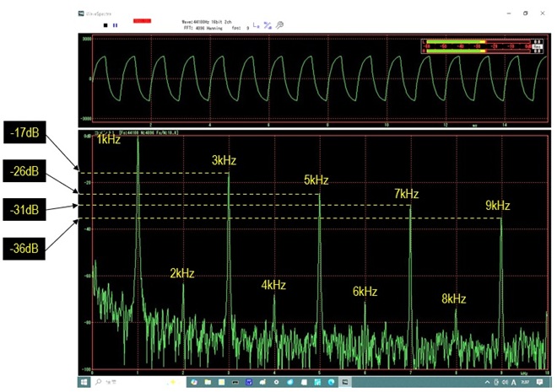This screenshot has width=557, height=392.
Task: Click the red recording indicator bar
Action: 142,20
